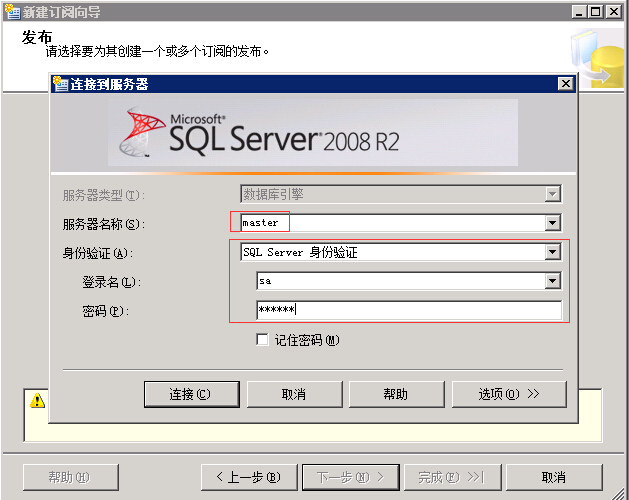Screen dimensions: 629x500
Task: Click 取消 in the connect dialog
Action: [x=294, y=394]
